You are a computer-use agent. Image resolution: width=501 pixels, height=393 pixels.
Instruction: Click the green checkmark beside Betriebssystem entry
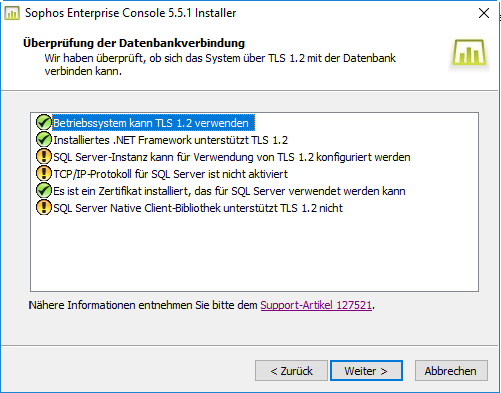pyautogui.click(x=43, y=122)
